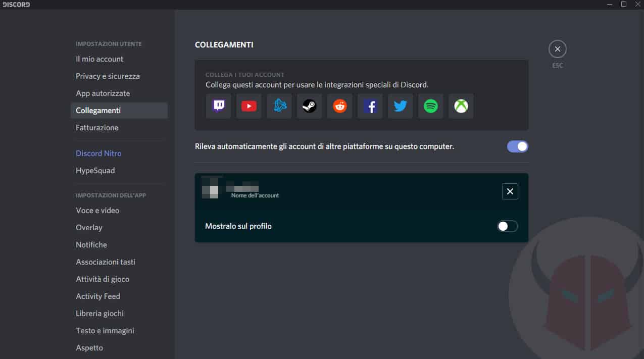Connect a Facebook account

370,106
